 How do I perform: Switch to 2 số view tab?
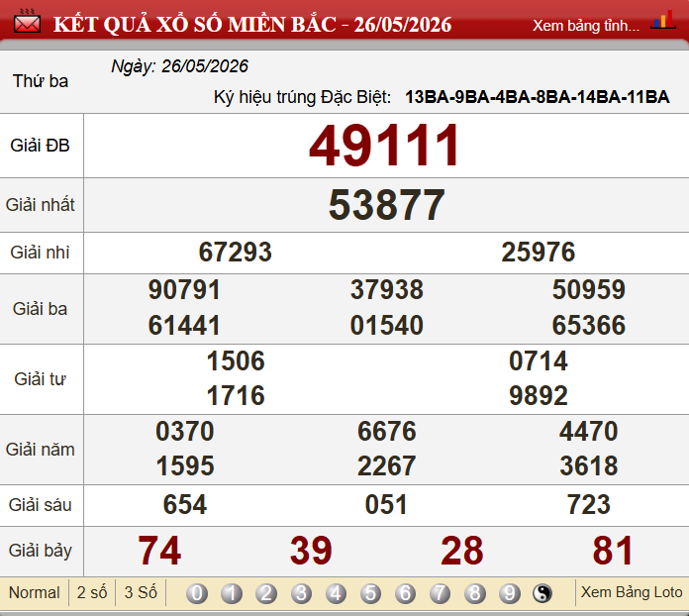92,592
